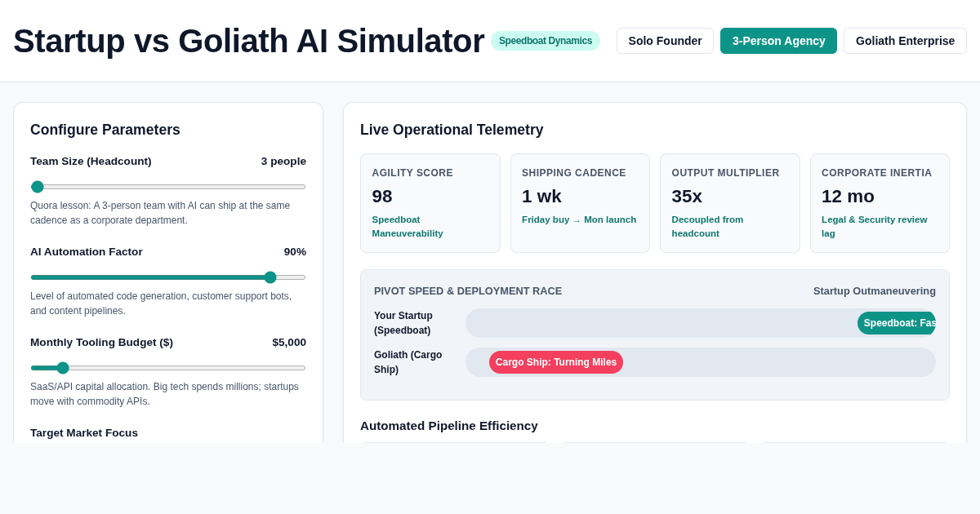Select the Goliath Enterprise preset

tap(905, 41)
